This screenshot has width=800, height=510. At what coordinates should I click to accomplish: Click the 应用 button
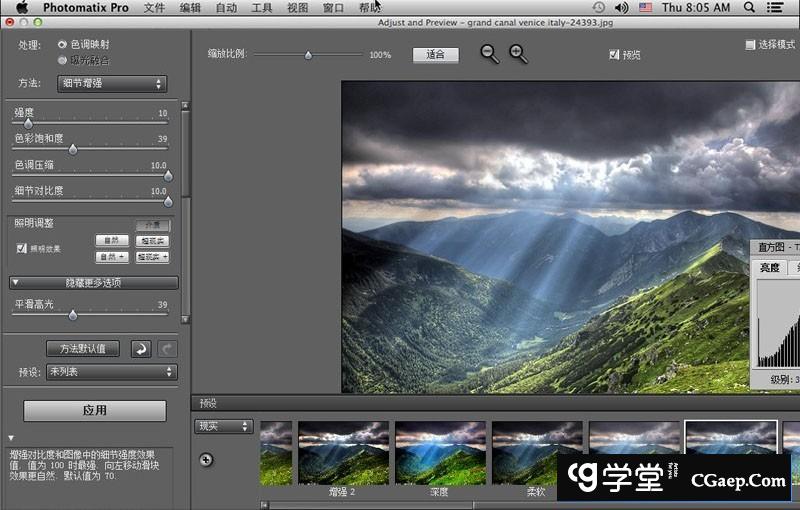click(95, 410)
